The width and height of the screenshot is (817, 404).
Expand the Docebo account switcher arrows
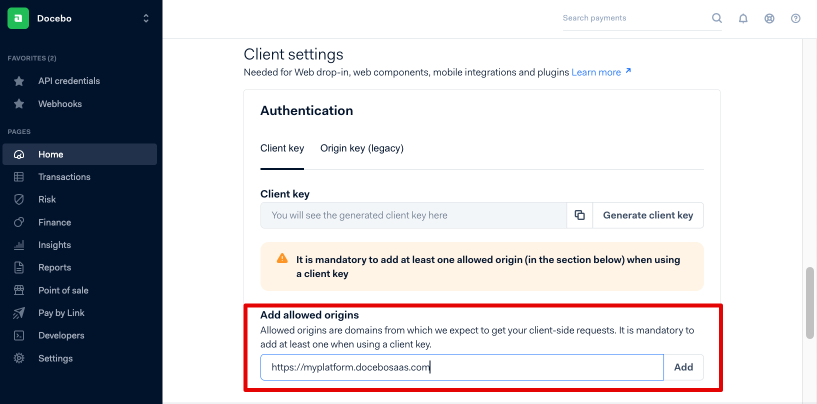click(146, 18)
